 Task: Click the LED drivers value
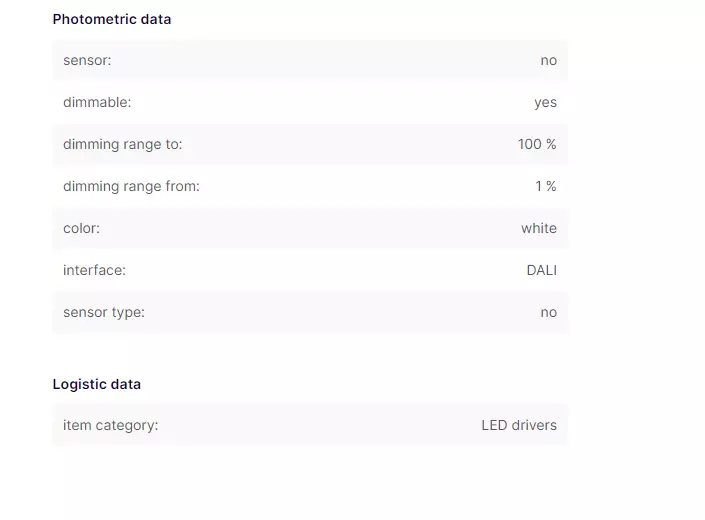coord(519,425)
